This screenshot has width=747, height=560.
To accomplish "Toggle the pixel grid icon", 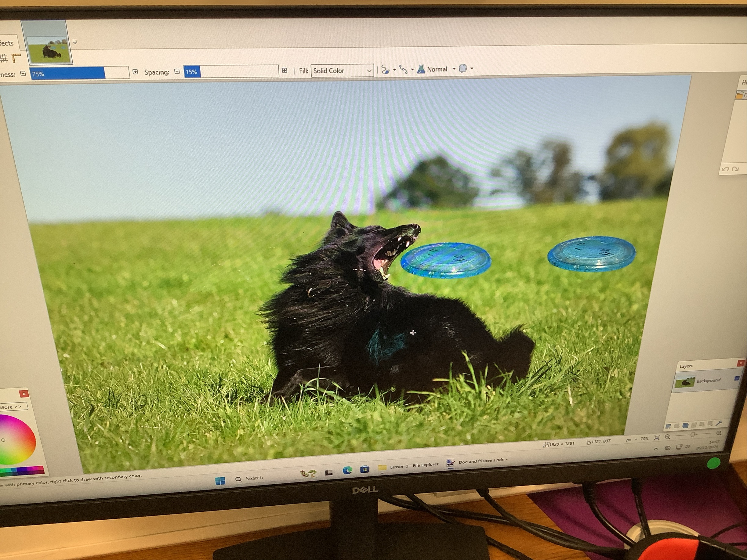I will point(4,58).
